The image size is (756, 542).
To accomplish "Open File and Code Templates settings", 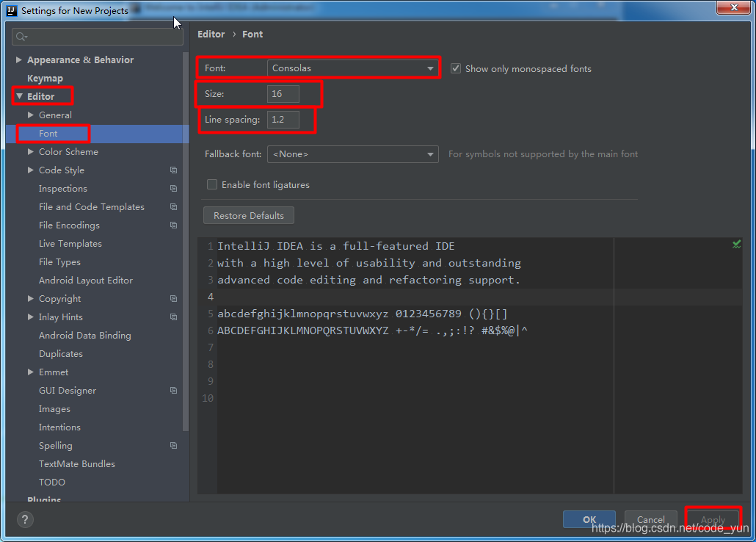I will (x=92, y=207).
